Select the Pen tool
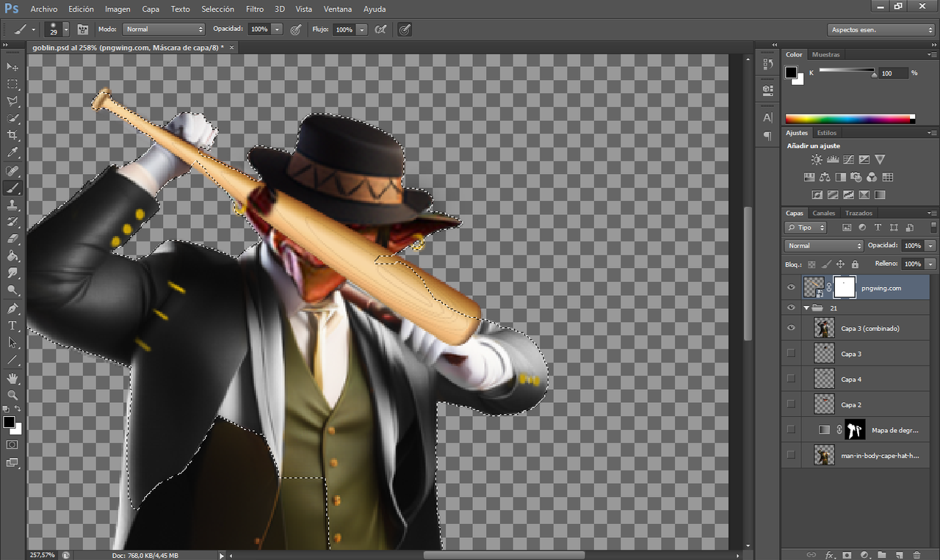This screenshot has height=560, width=940. (12, 308)
